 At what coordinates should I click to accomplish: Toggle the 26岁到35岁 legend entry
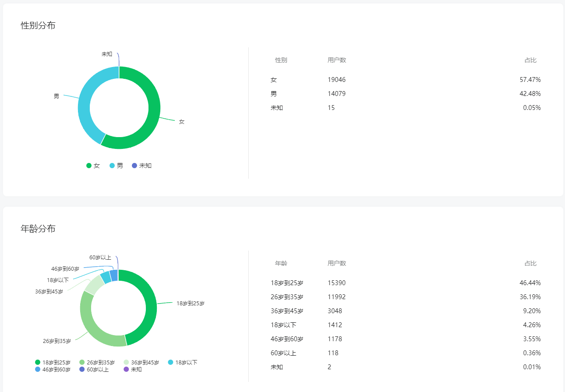point(97,362)
